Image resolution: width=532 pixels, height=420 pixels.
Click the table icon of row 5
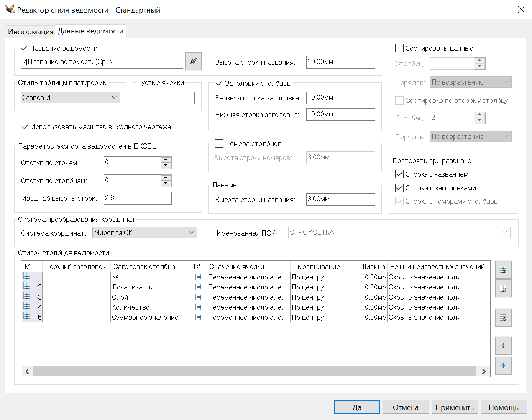[27, 316]
